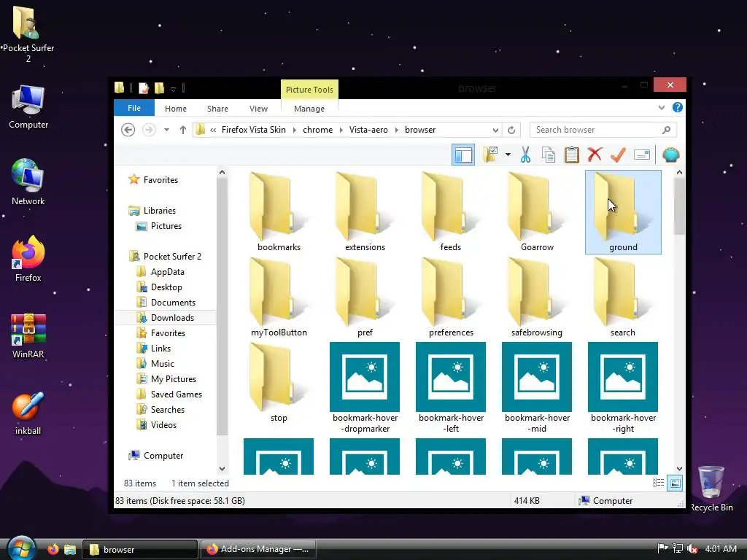This screenshot has height=560, width=747.
Task: Open the Manage tab under Picture Tools
Action: (x=309, y=109)
